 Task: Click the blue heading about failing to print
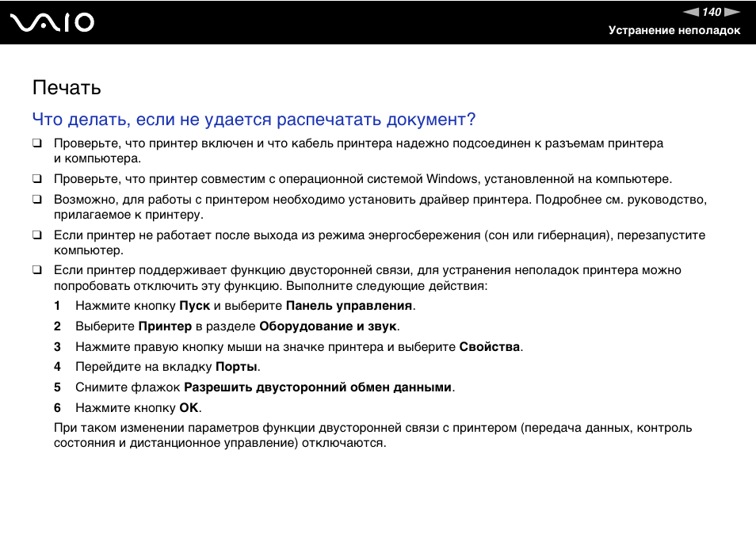click(x=254, y=120)
